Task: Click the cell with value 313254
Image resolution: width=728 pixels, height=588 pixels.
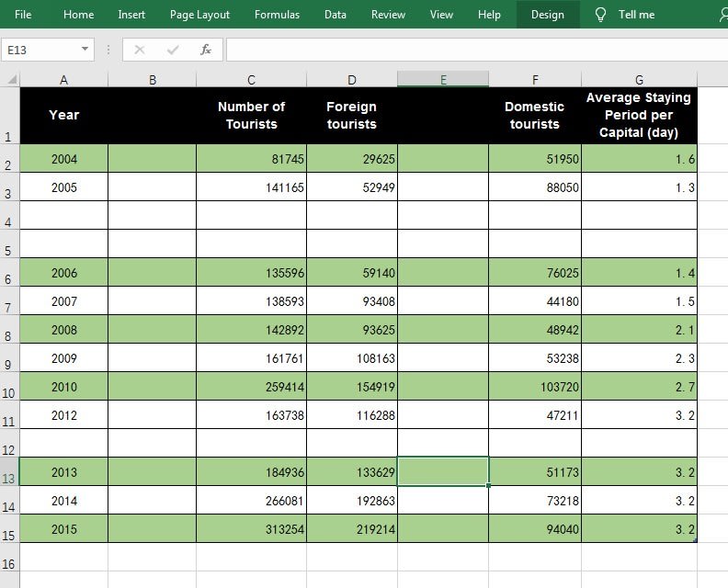Action: 251,528
